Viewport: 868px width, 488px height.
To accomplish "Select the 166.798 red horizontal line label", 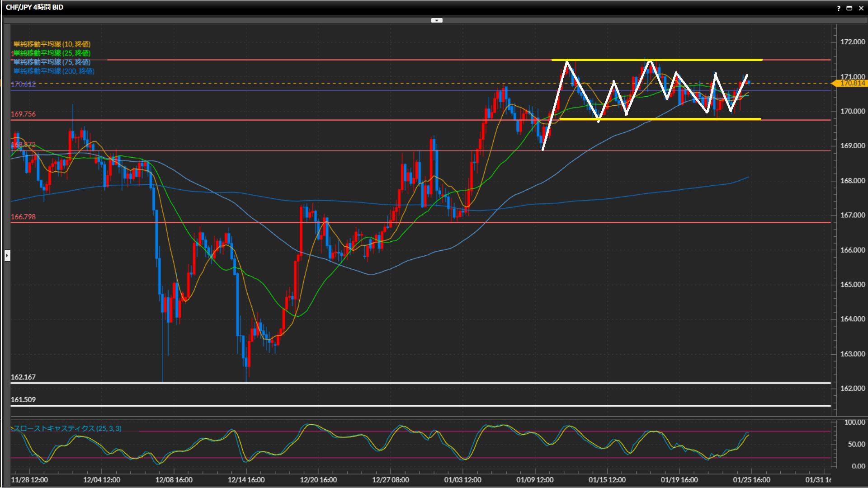I will (x=23, y=217).
